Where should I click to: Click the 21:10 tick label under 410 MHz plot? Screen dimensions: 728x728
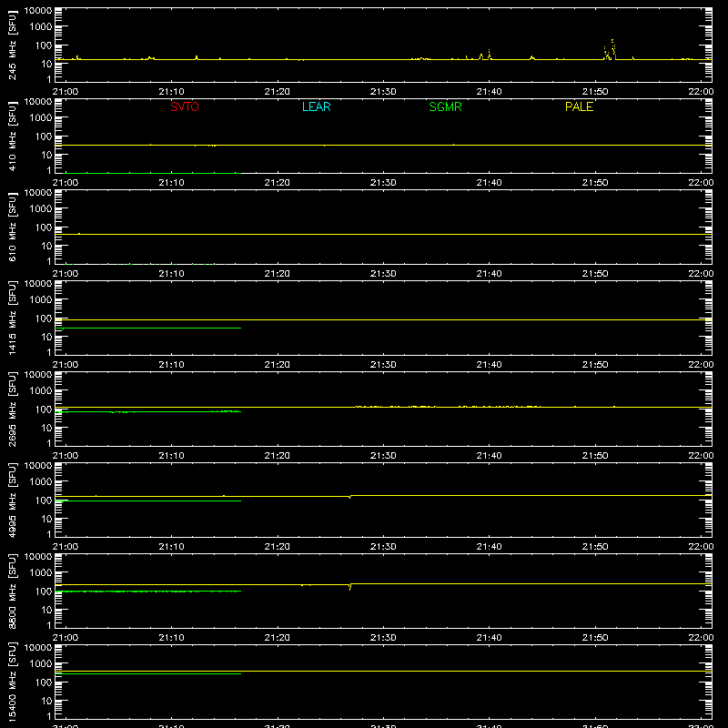pos(171,183)
